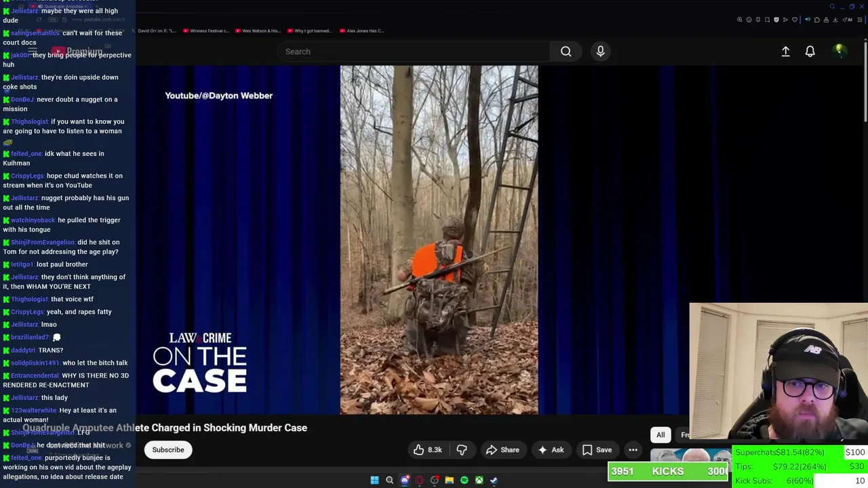868x488 pixels.
Task: Open browser downloads arrow icon
Action: pyautogui.click(x=835, y=20)
